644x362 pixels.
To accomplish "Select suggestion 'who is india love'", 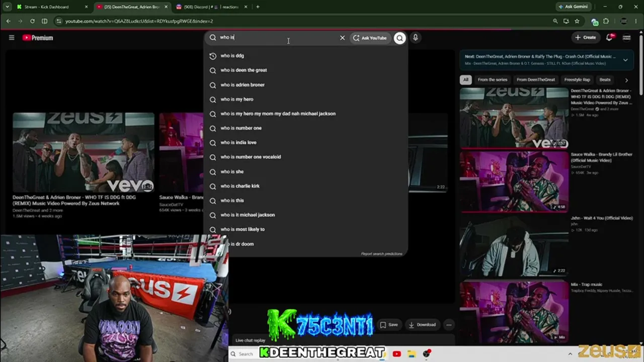I will tap(306, 143).
